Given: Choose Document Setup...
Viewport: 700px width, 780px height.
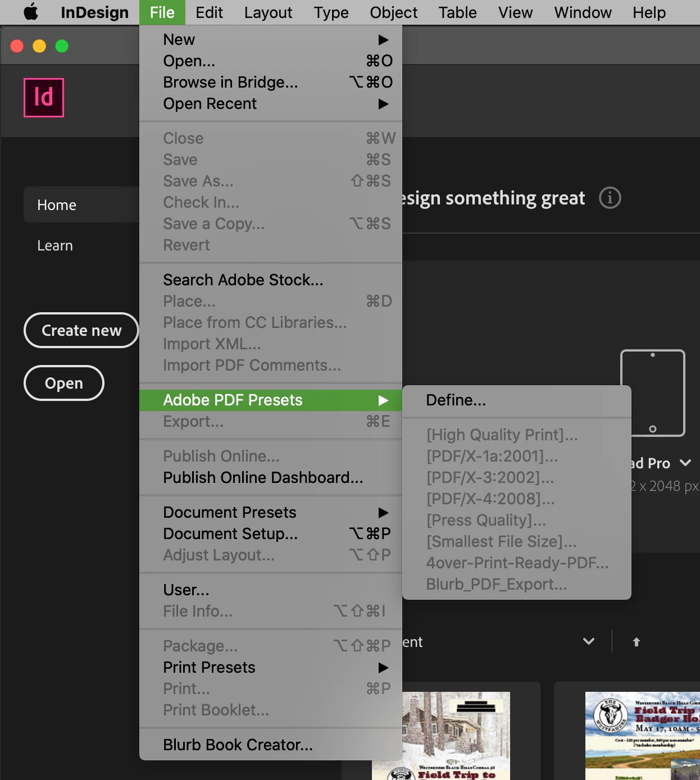Looking at the screenshot, I should [x=271, y=533].
